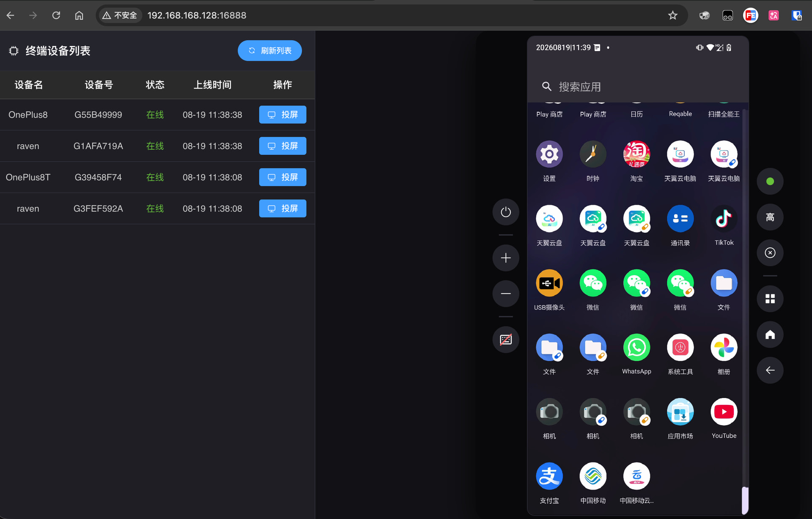Click the 不安全 not-secure site indicator
This screenshot has width=812, height=519.
tap(120, 16)
